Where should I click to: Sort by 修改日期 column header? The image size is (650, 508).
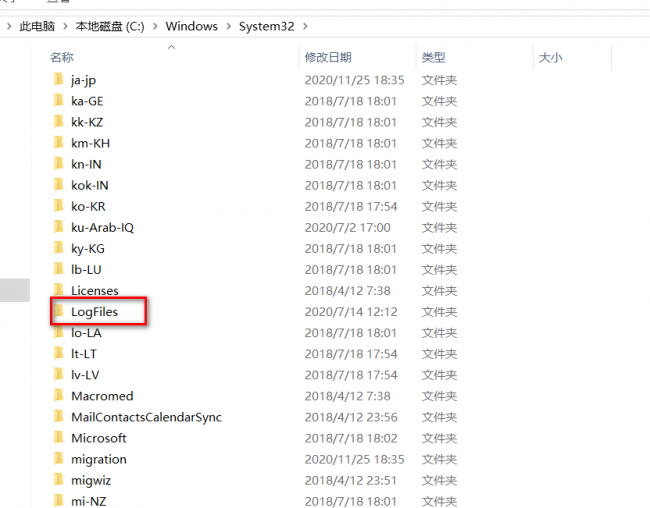click(328, 57)
